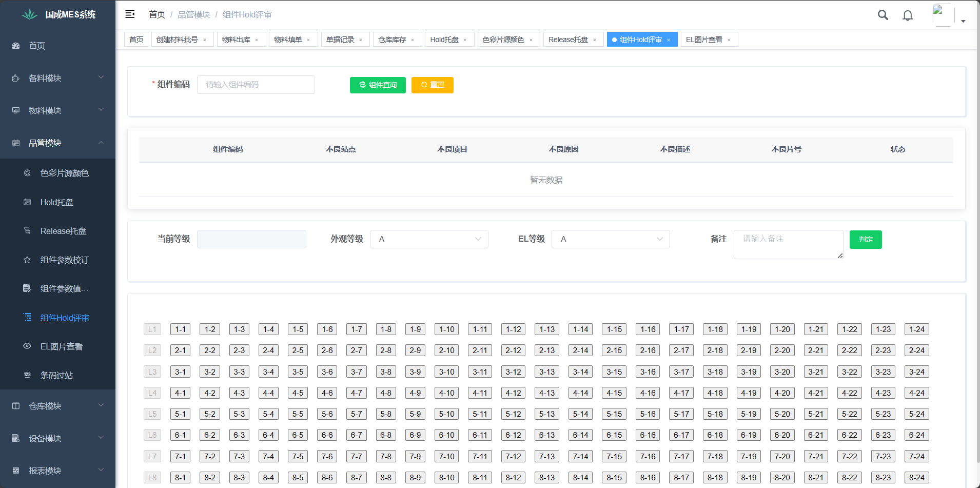Close the active 组件Hold评审 tab

(x=669, y=40)
